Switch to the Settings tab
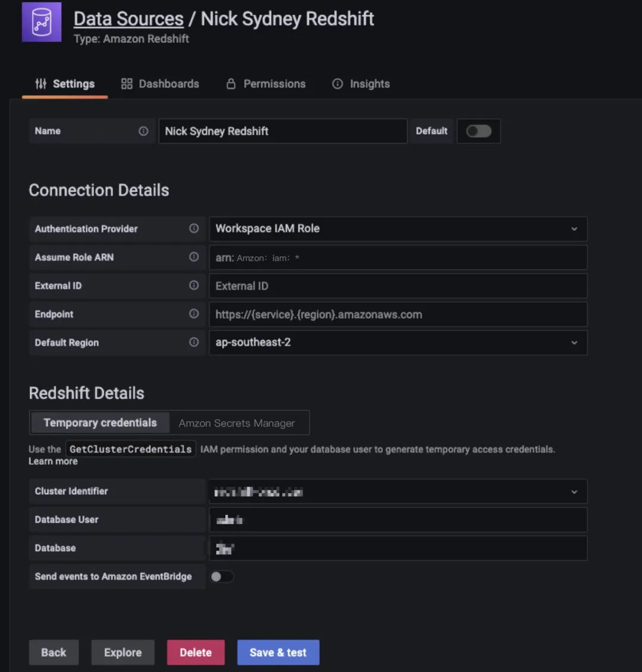This screenshot has width=642, height=672. (x=65, y=84)
